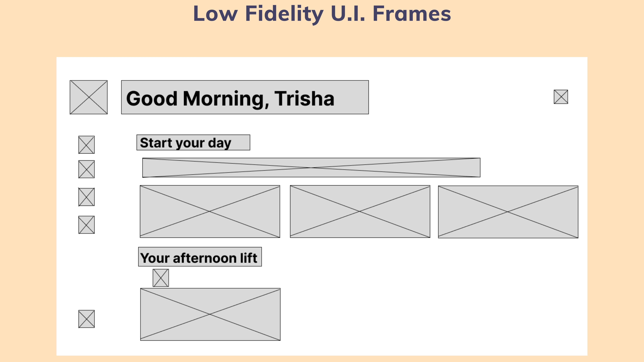644x362 pixels.
Task: Select the fourth sidebar icon placeholder
Action: [87, 225]
